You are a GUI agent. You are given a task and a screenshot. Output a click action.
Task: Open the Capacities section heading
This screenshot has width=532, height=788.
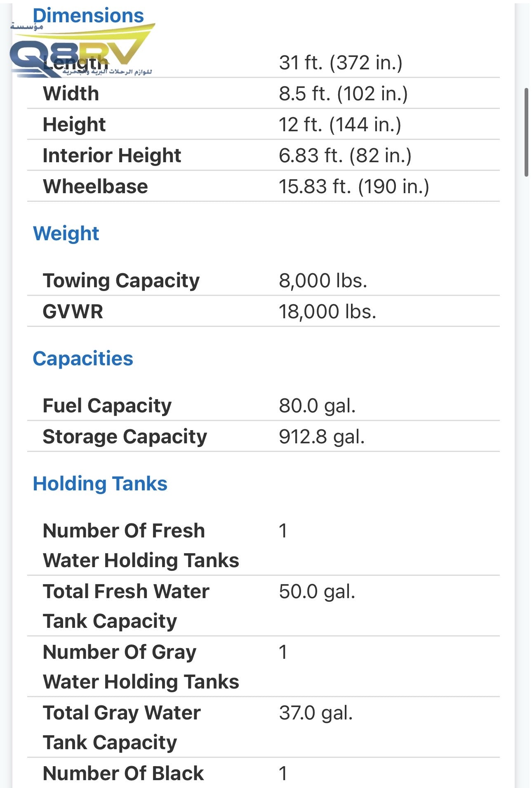(x=83, y=359)
